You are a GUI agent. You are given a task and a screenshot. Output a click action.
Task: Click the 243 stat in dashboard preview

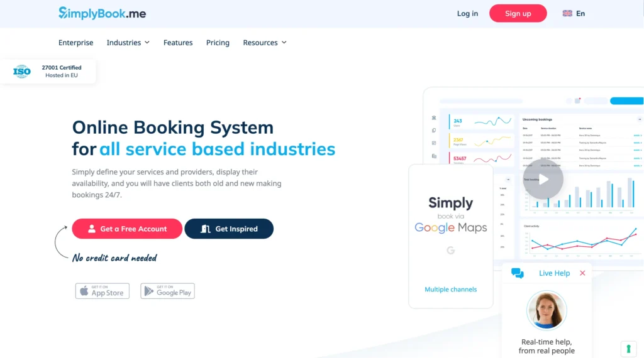(458, 121)
